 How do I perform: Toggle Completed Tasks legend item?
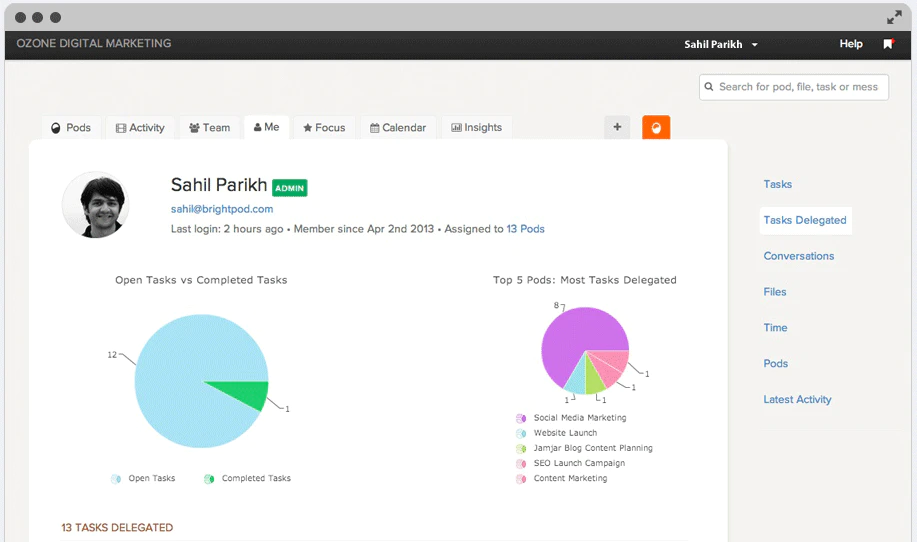click(247, 478)
